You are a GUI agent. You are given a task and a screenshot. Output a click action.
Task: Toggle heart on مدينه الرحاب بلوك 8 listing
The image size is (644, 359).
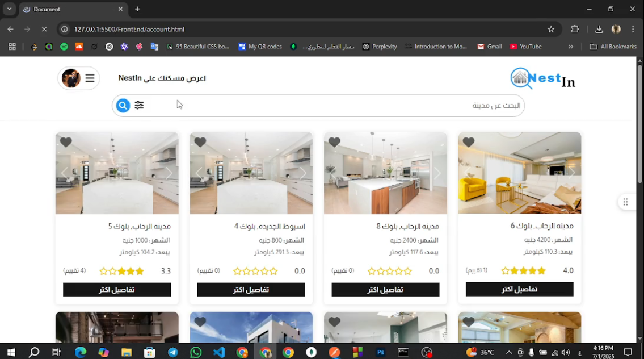point(334,142)
